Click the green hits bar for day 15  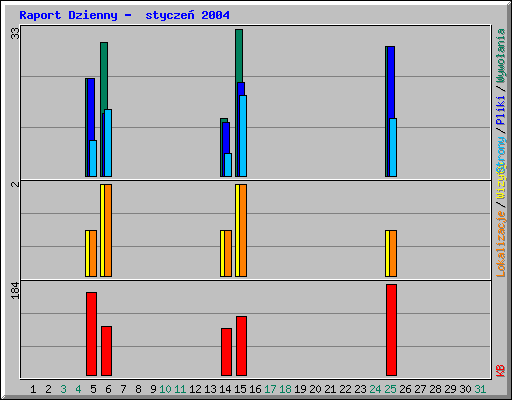pos(239,56)
